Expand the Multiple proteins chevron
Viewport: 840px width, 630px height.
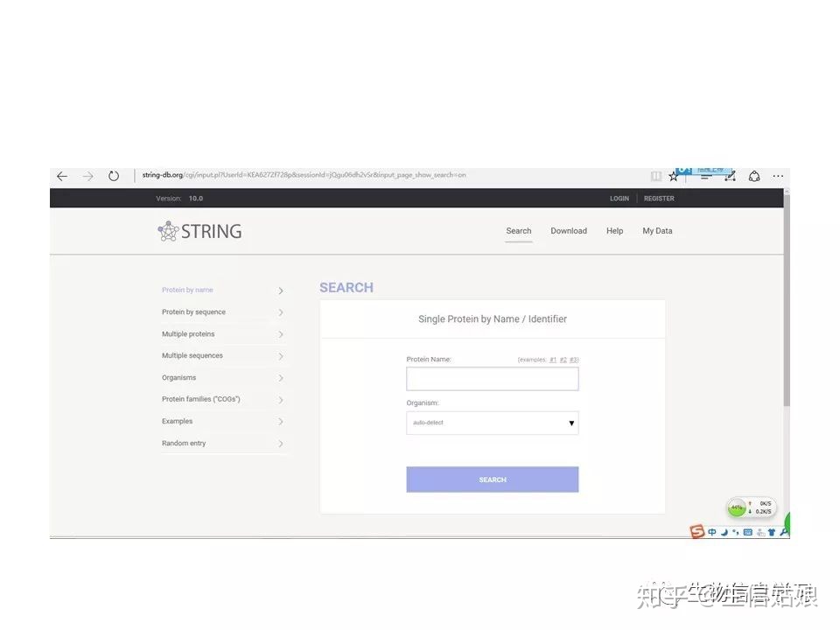click(x=281, y=334)
